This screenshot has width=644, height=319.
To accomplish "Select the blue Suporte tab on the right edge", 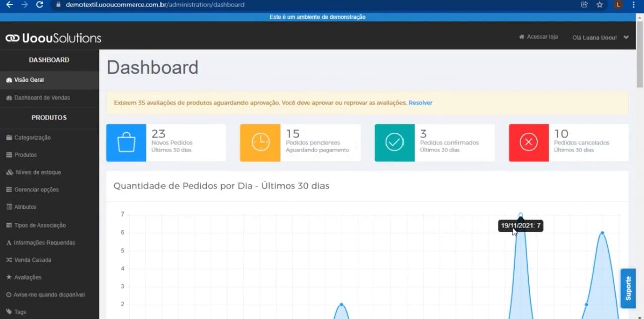I will pos(628,288).
